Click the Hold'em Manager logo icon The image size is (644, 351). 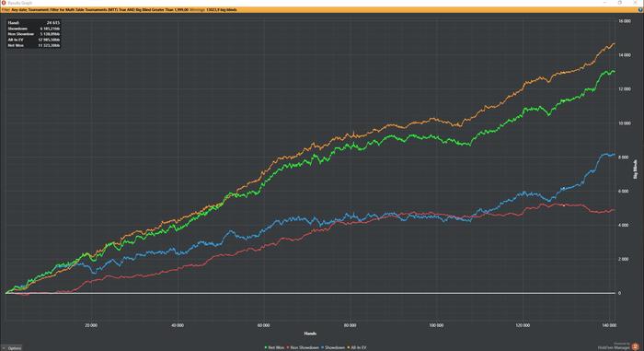click(636, 346)
